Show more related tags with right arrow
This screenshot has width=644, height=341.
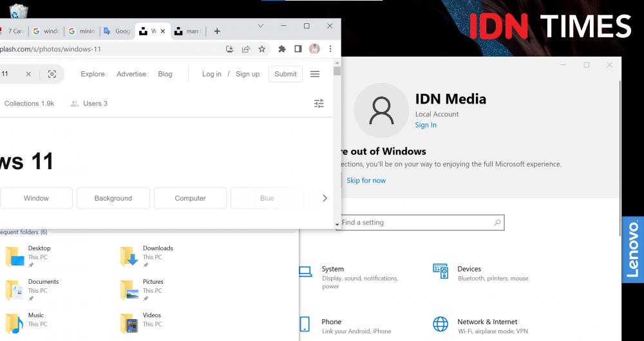click(325, 198)
